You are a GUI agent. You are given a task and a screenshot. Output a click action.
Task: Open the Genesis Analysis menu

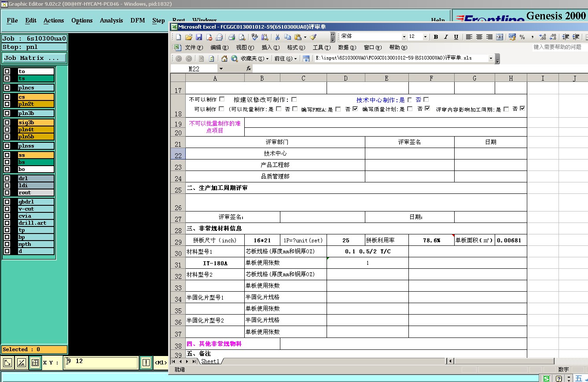tap(111, 20)
